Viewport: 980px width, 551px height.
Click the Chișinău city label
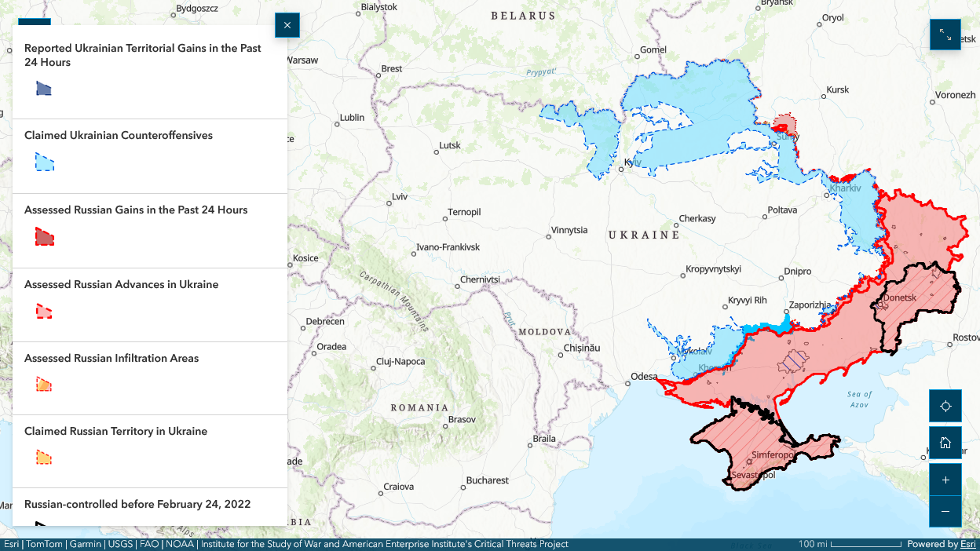[x=582, y=348]
